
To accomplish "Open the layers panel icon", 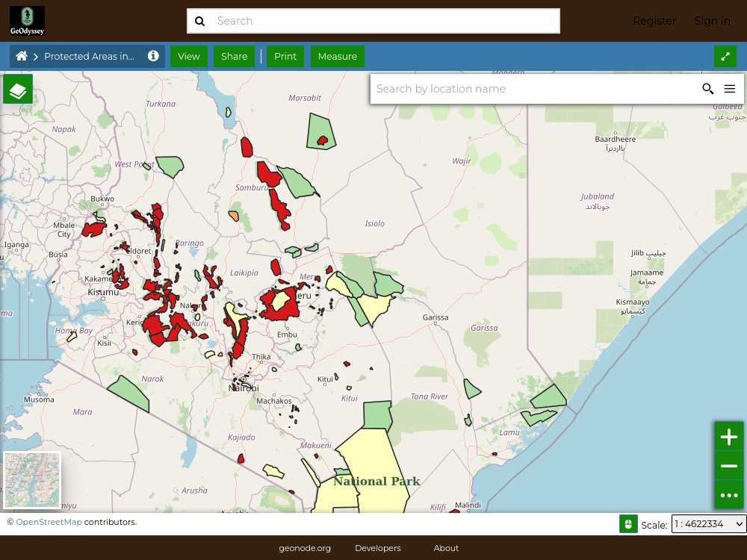I will coord(18,89).
